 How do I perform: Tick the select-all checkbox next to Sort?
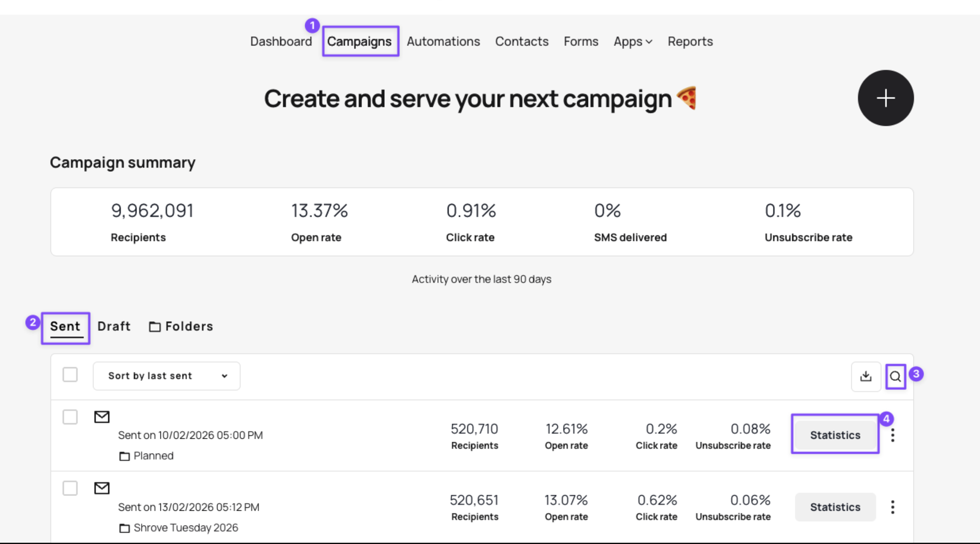tap(70, 374)
